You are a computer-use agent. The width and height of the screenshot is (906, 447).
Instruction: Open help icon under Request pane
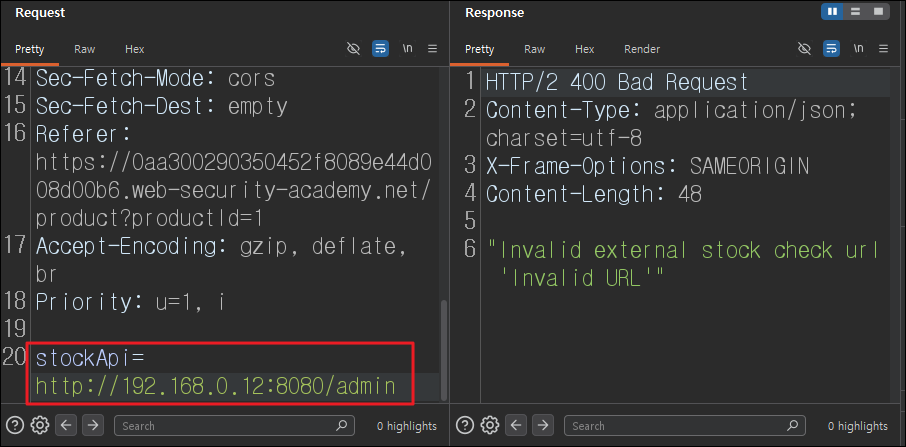(17, 426)
